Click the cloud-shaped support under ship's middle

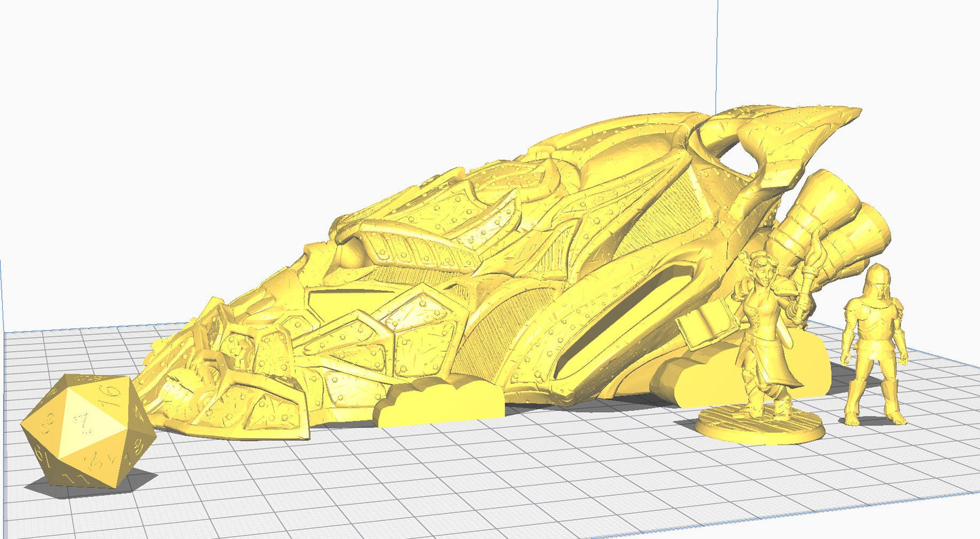coord(441,405)
